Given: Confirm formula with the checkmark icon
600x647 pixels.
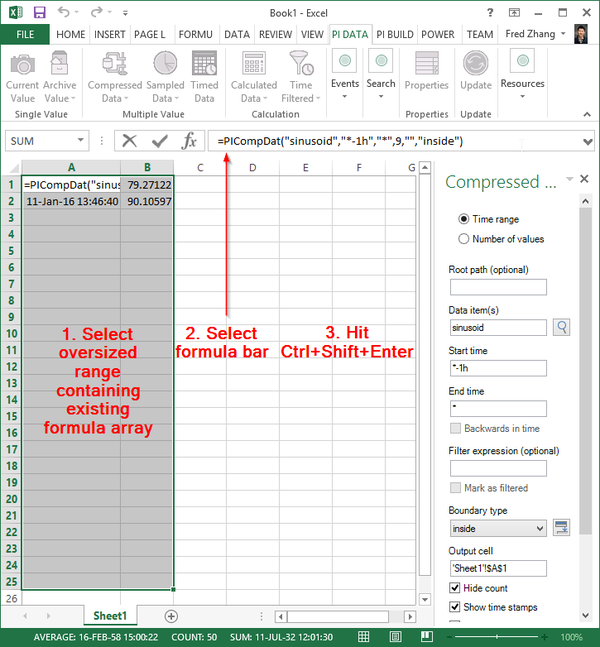Looking at the screenshot, I should tap(159, 141).
